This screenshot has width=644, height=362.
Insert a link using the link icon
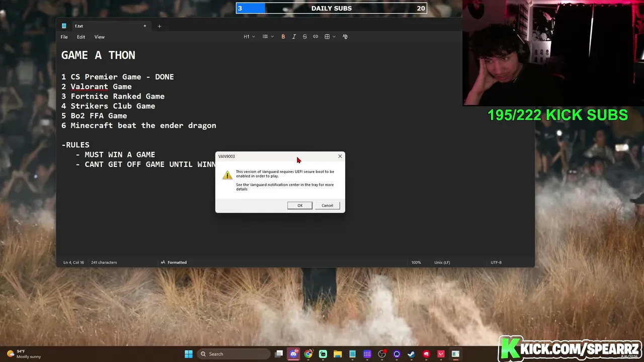coord(315,37)
